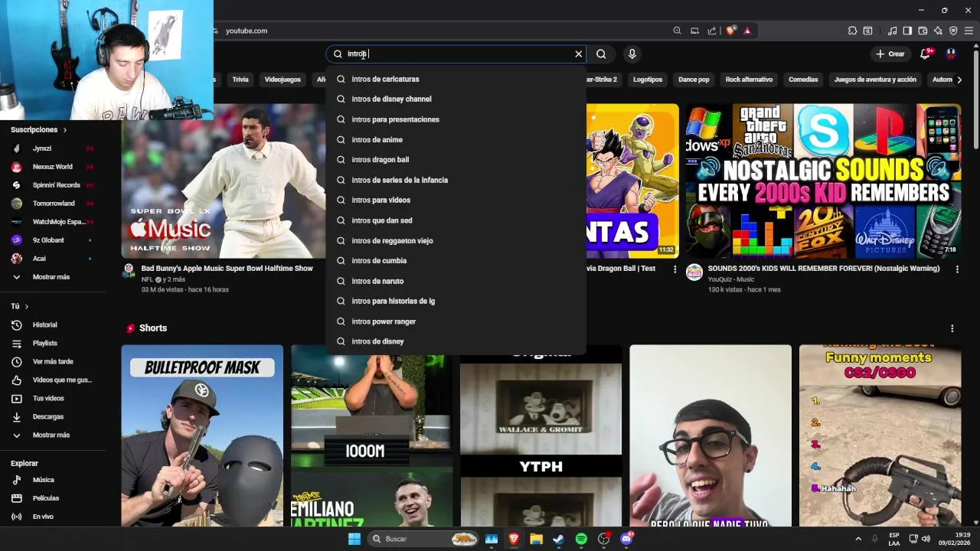Open the browser hamburger menu
Viewport: 980px width, 551px height.
click(969, 31)
